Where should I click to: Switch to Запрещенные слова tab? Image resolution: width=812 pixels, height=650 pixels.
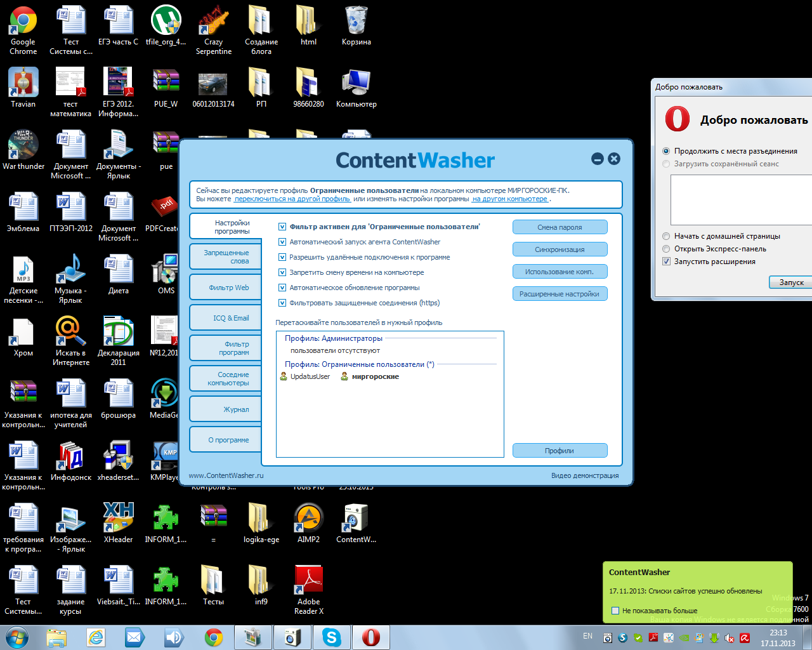click(x=226, y=257)
